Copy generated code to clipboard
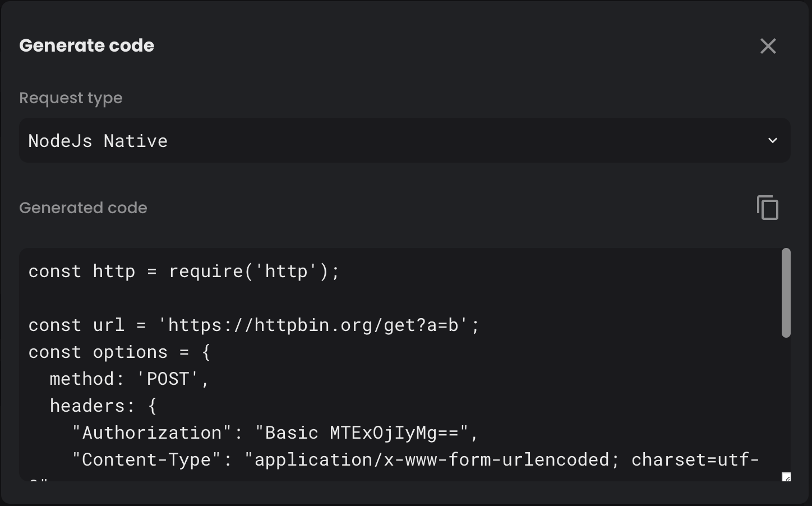 click(768, 208)
